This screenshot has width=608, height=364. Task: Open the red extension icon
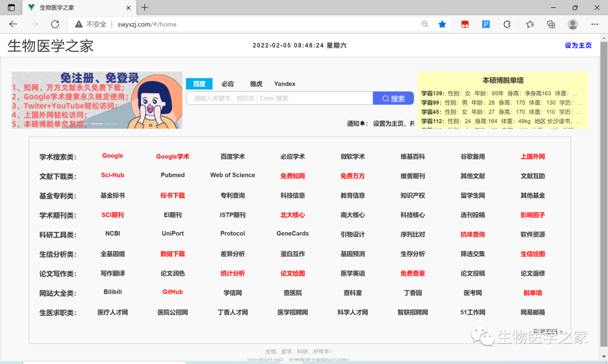tap(465, 24)
